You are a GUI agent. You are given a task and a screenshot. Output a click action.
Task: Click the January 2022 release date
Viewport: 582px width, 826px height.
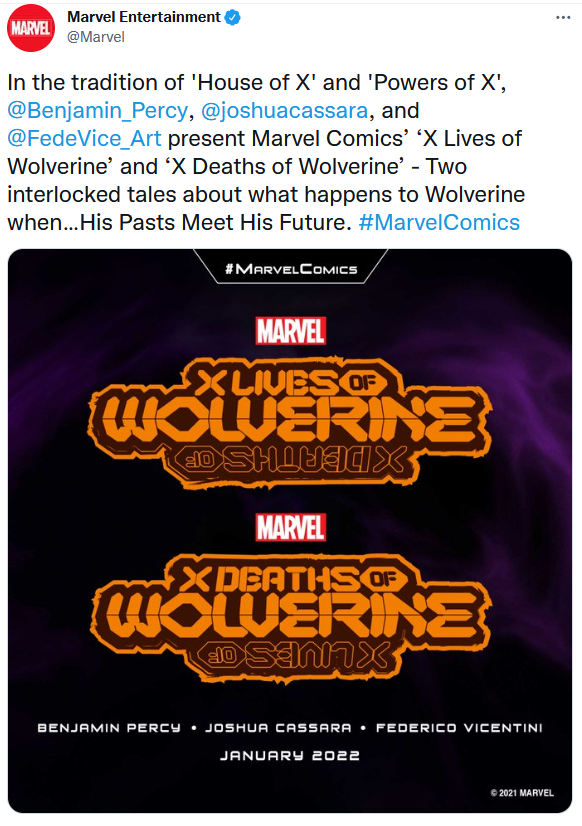(x=290, y=755)
